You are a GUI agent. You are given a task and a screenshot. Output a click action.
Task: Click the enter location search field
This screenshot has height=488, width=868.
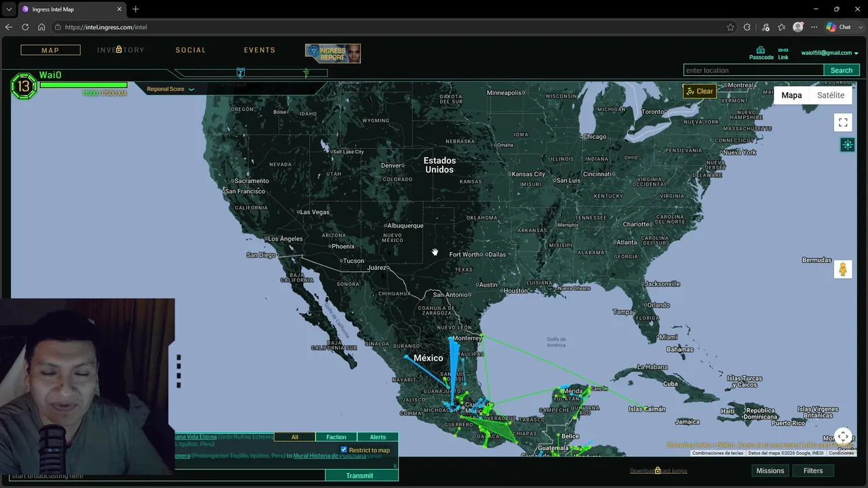753,70
